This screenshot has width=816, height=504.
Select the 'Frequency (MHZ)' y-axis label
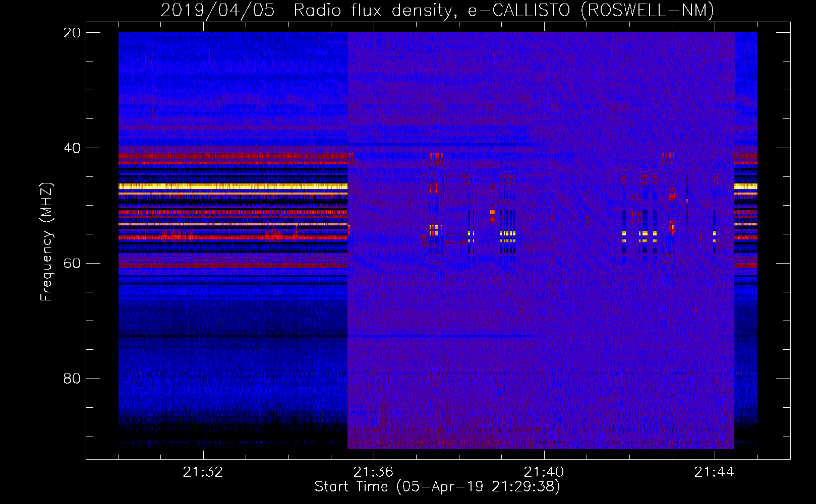pyautogui.click(x=46, y=242)
